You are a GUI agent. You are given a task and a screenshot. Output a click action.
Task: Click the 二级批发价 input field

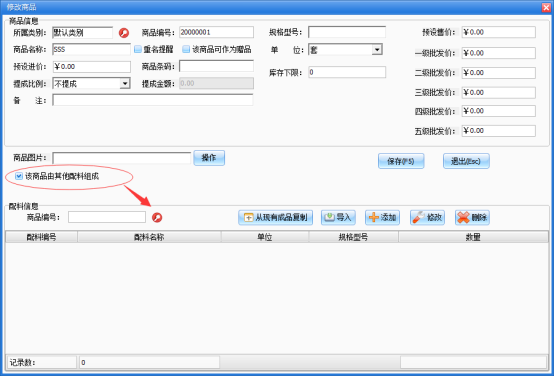(x=499, y=73)
